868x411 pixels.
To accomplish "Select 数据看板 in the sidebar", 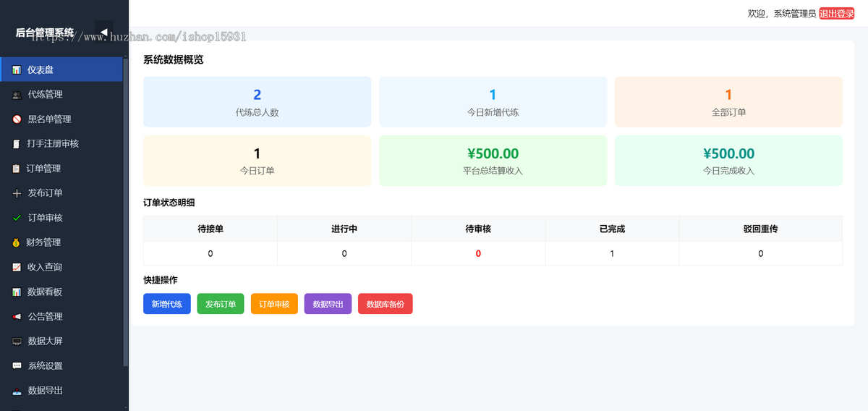I will pyautogui.click(x=61, y=292).
